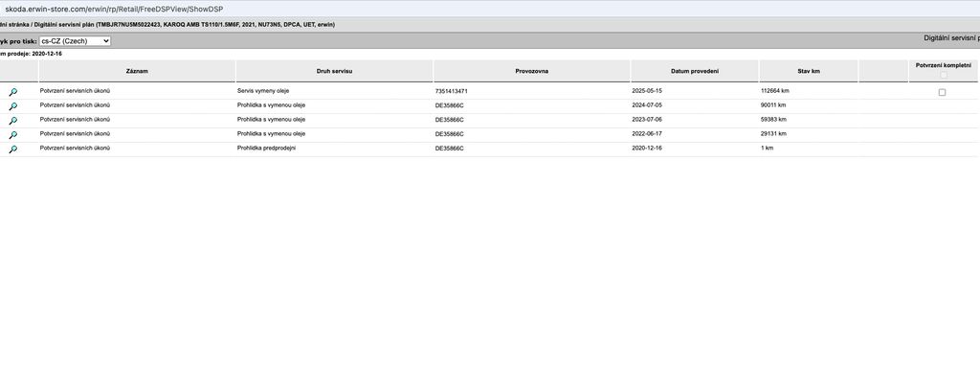Open the cs-CZ (Czech) print language dropdown
Image resolution: width=980 pixels, height=368 pixels.
click(75, 40)
